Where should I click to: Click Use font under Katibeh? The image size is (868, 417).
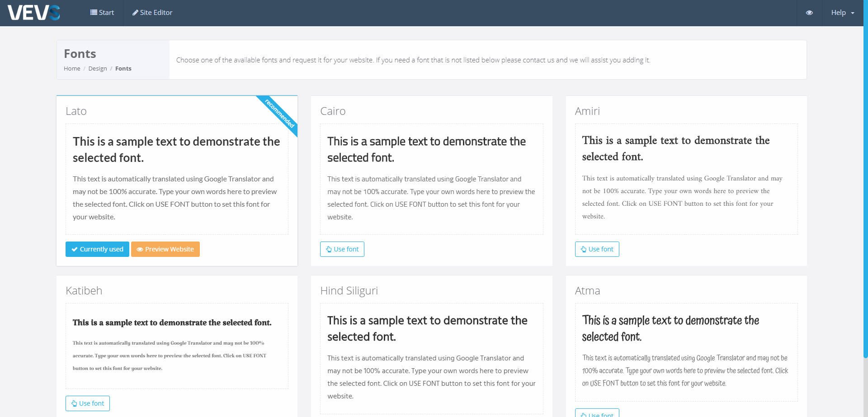88,403
